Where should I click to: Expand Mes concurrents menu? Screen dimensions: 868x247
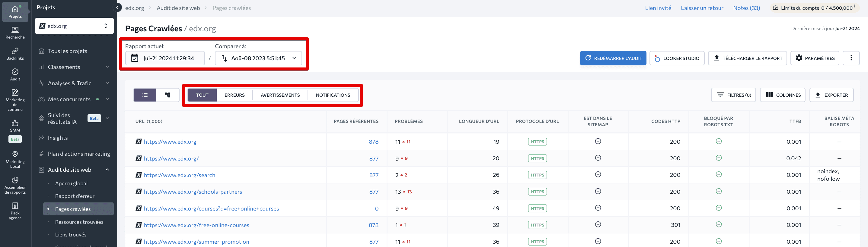click(x=74, y=99)
